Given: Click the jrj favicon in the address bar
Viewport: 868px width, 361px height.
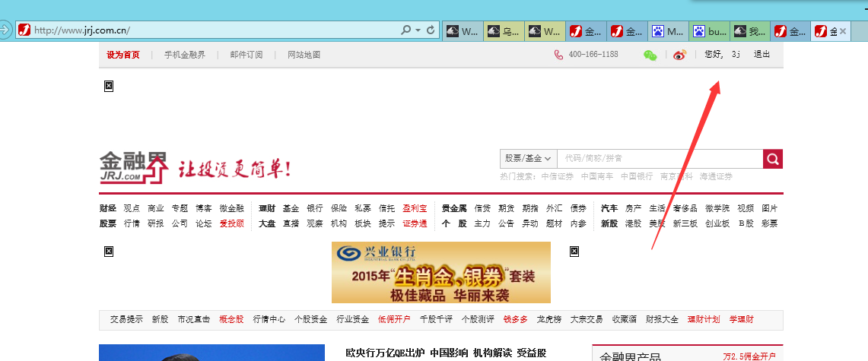Looking at the screenshot, I should [x=24, y=30].
